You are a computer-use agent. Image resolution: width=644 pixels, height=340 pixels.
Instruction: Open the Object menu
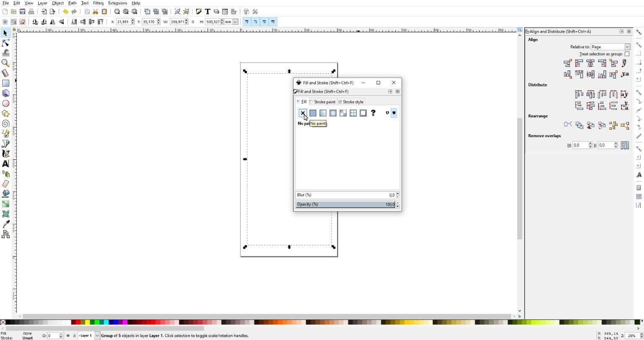click(57, 3)
